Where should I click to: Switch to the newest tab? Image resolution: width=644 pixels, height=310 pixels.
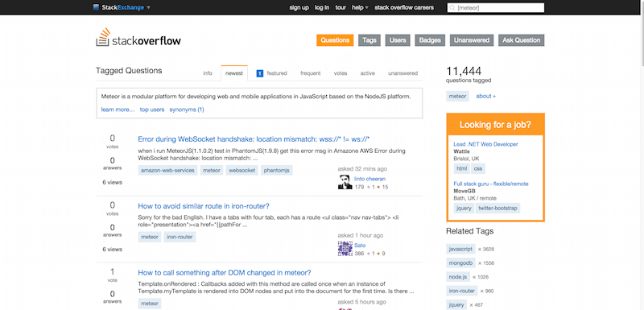(x=234, y=73)
